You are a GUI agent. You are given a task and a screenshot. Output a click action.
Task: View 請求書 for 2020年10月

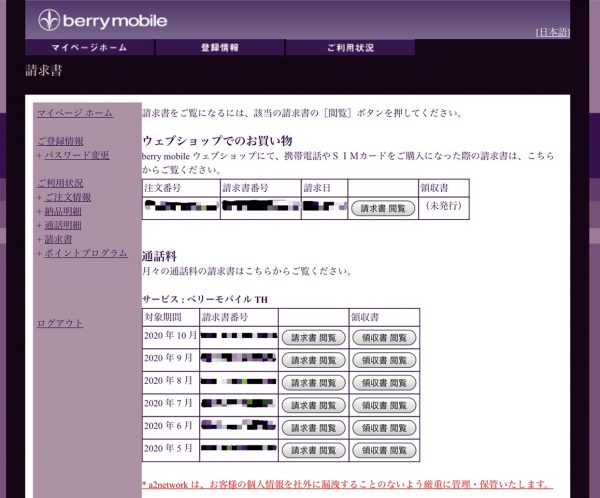314,338
